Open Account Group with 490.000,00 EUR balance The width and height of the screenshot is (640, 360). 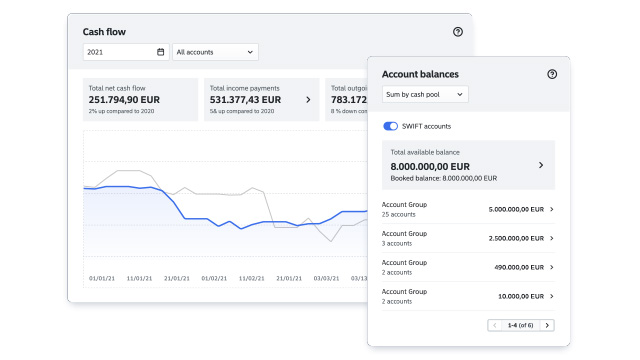468,267
